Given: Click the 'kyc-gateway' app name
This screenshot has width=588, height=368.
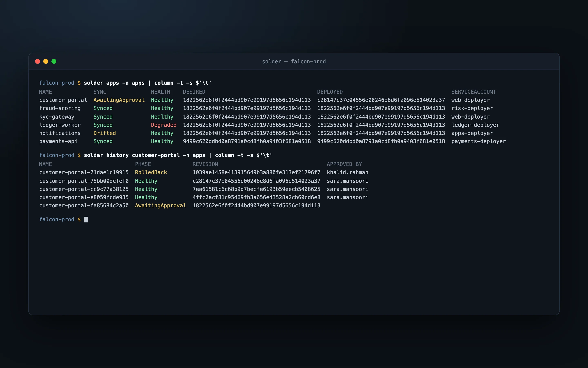Looking at the screenshot, I should [57, 117].
